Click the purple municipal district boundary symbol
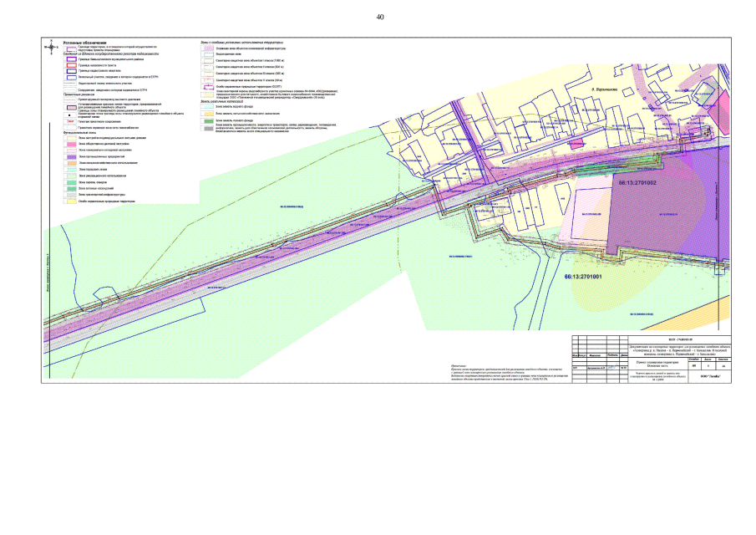The height and width of the screenshot is (535, 756). (71, 60)
